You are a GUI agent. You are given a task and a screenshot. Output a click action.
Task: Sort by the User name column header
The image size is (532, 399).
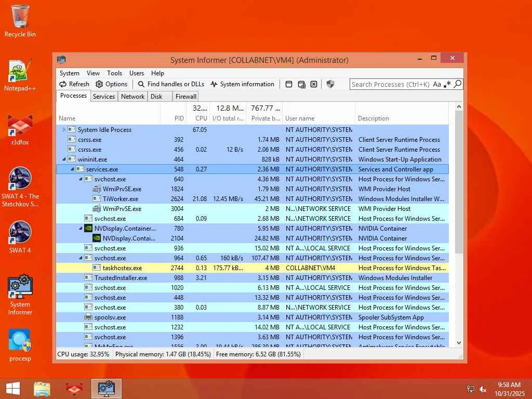[x=318, y=113]
